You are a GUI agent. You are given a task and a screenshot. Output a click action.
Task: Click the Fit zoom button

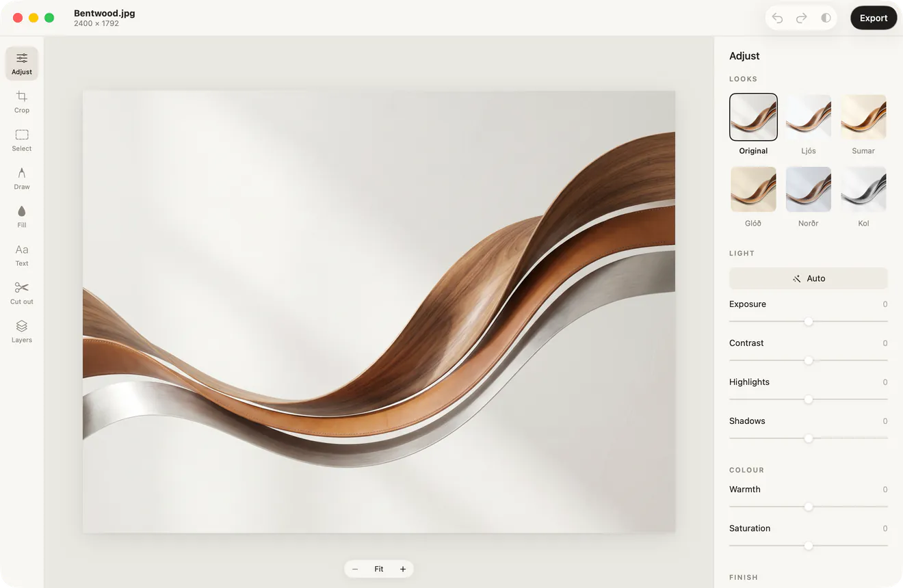coord(379,569)
